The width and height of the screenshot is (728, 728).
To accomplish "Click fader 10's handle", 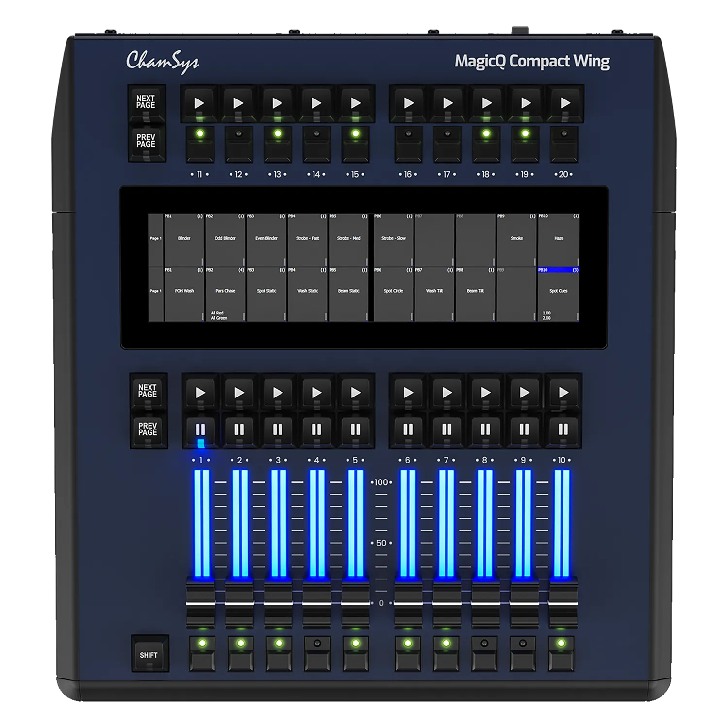I will [563, 603].
